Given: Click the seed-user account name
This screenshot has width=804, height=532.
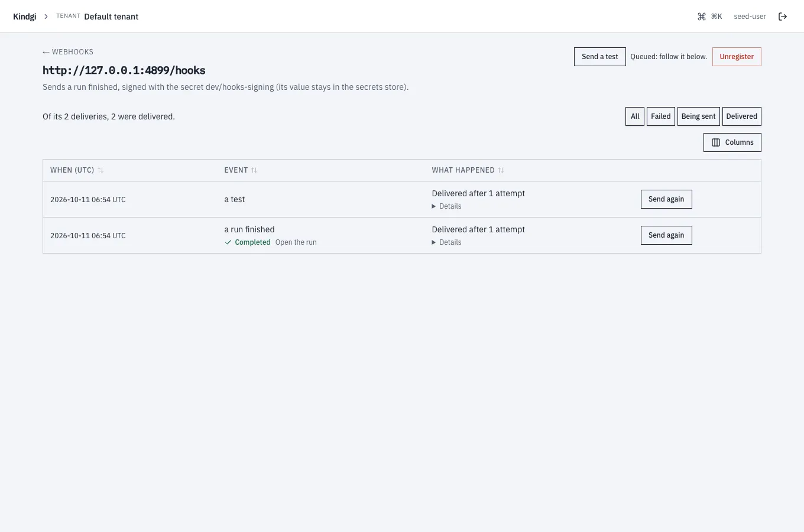Looking at the screenshot, I should click(x=750, y=17).
